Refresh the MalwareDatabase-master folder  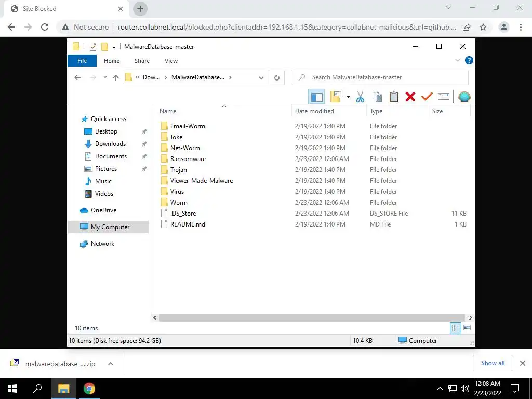pos(277,78)
